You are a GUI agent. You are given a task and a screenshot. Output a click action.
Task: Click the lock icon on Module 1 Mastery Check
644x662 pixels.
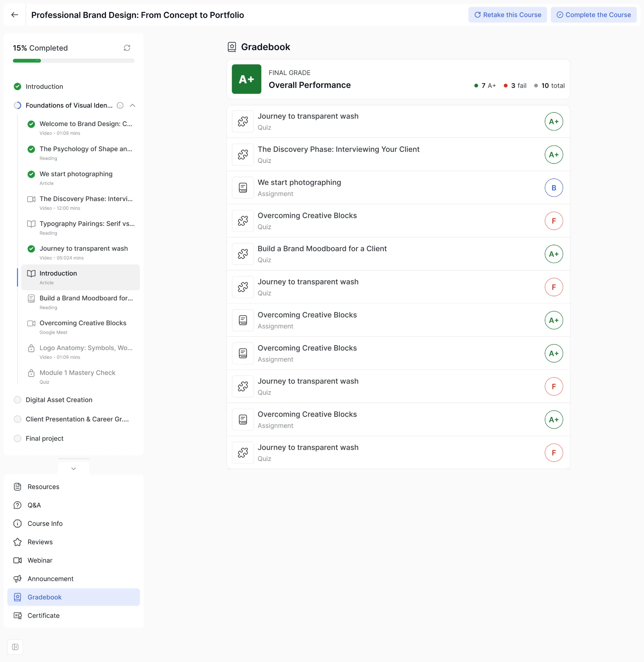(x=31, y=373)
